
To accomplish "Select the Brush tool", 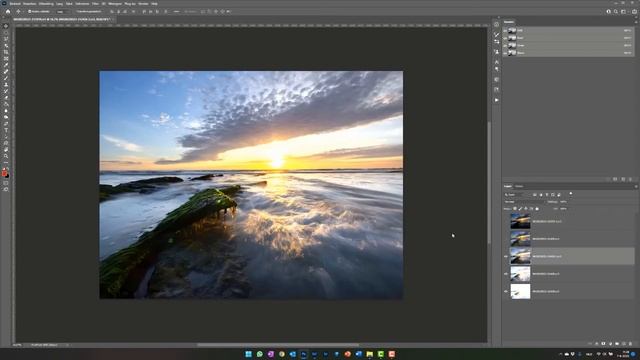I will tap(6, 78).
